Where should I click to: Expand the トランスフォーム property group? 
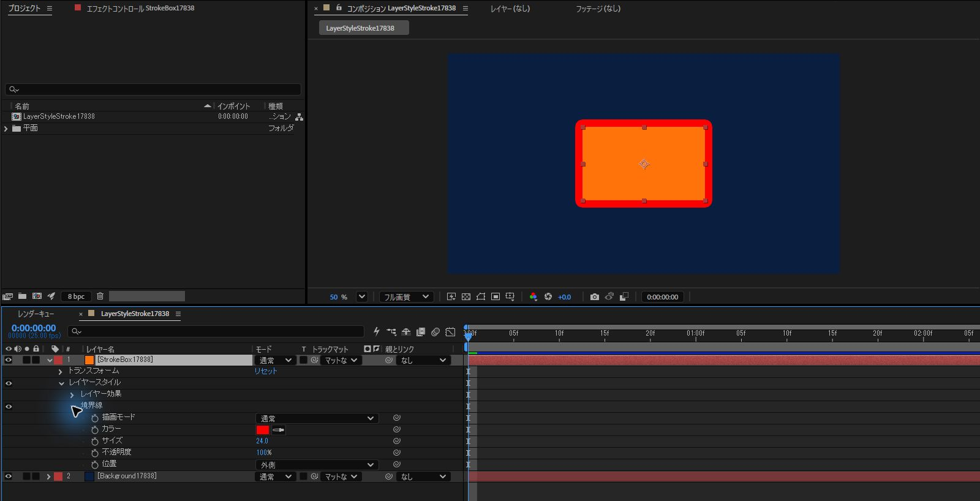pos(60,372)
